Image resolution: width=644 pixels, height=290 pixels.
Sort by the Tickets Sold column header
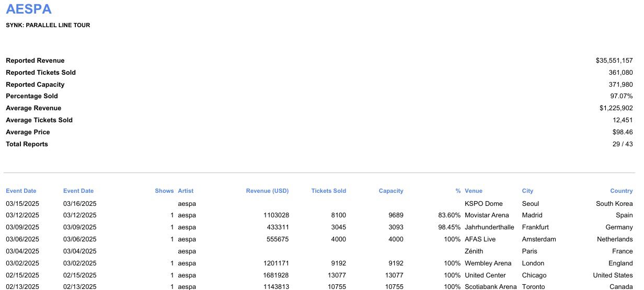328,191
